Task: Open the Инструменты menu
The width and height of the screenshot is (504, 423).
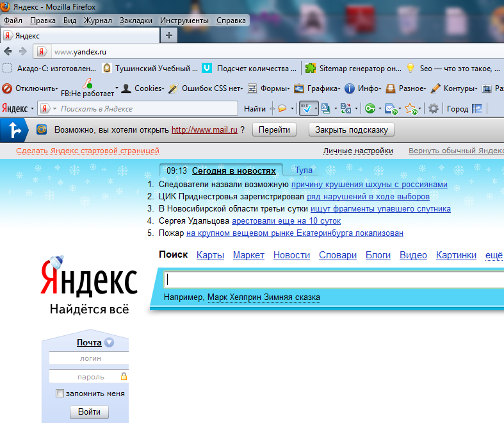Action: click(184, 21)
